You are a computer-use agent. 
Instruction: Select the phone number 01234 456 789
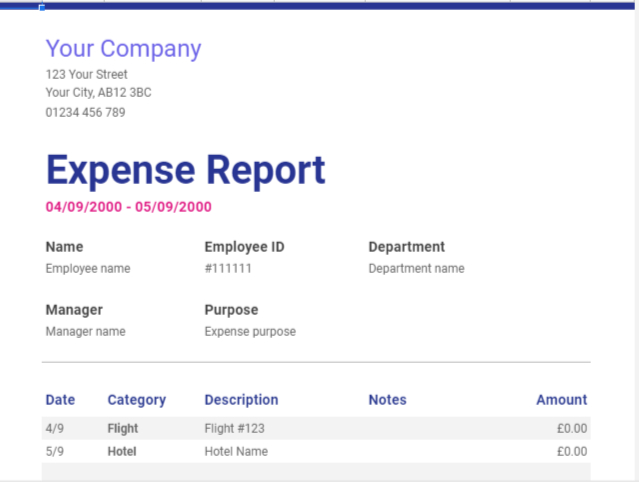[85, 112]
